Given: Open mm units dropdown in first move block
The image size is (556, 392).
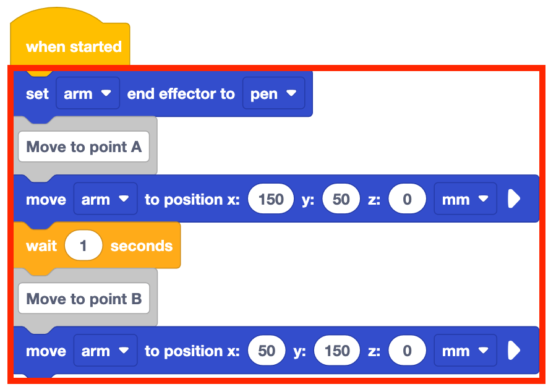Looking at the screenshot, I should pos(465,200).
